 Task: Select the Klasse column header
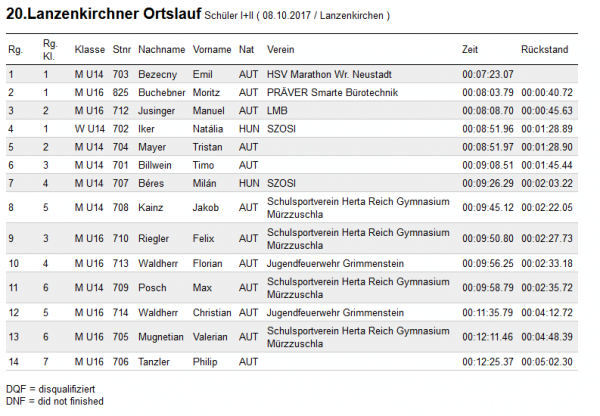click(90, 49)
